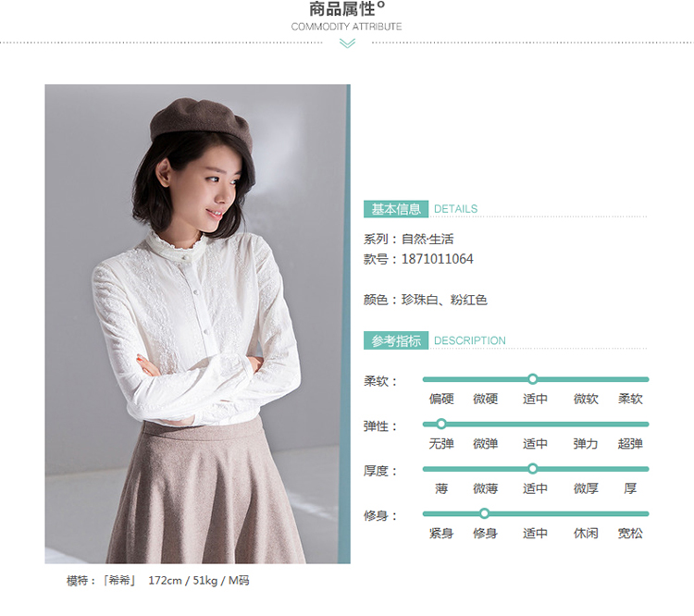This screenshot has width=694, height=616.
Task: Click the 宽松 label under fit slider
Action: pos(630,534)
